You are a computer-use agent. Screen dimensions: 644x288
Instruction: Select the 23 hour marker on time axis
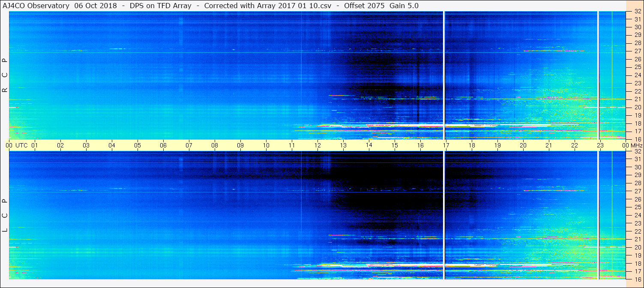tap(600, 145)
